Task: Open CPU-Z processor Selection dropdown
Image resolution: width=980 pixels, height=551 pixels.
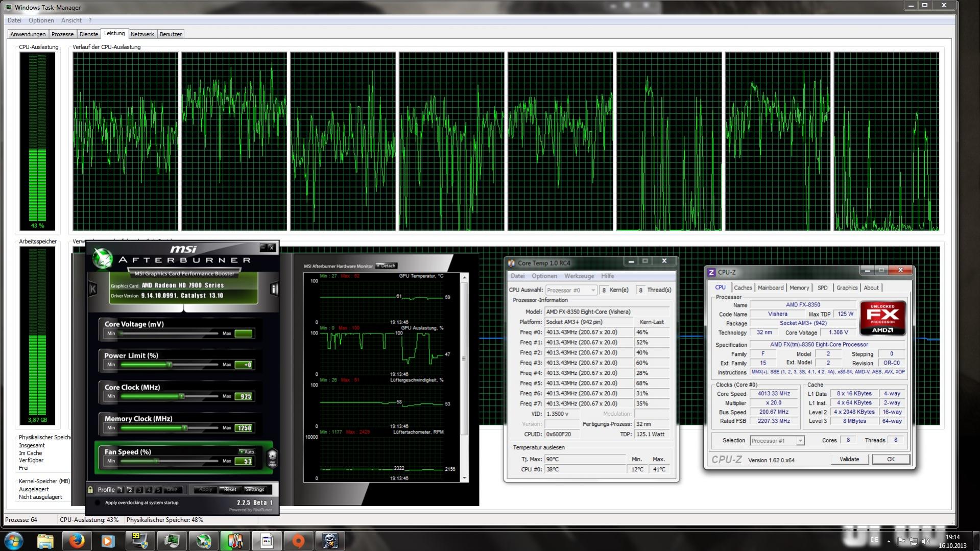Action: [x=777, y=441]
